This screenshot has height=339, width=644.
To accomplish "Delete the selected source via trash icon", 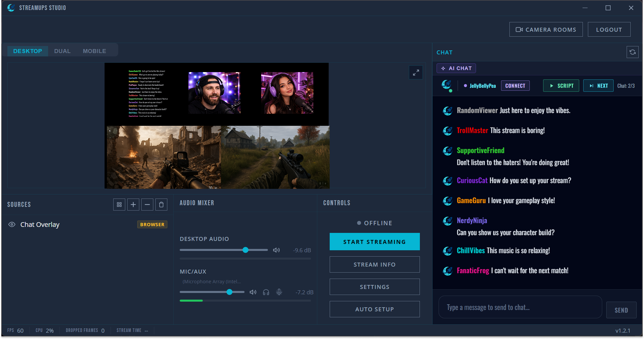I will point(161,204).
